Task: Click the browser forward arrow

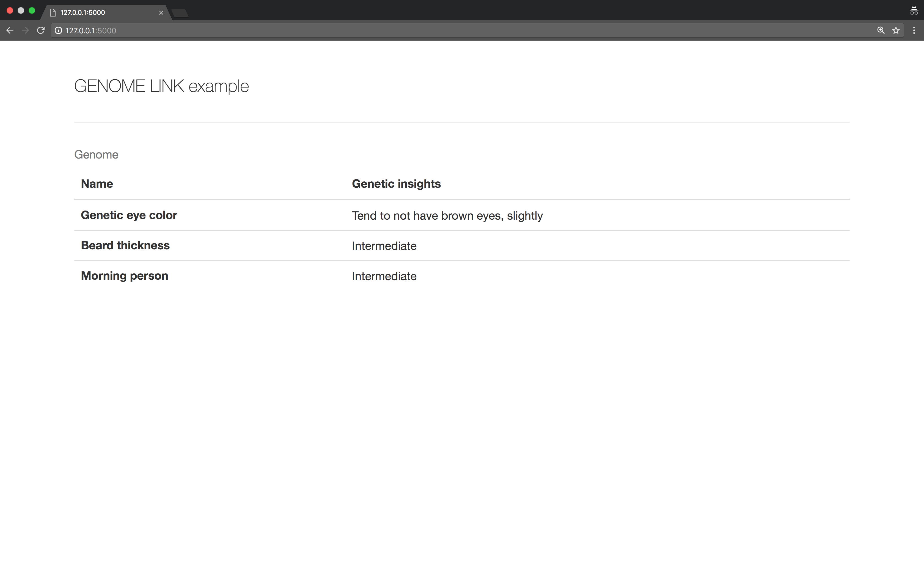Action: [25, 30]
